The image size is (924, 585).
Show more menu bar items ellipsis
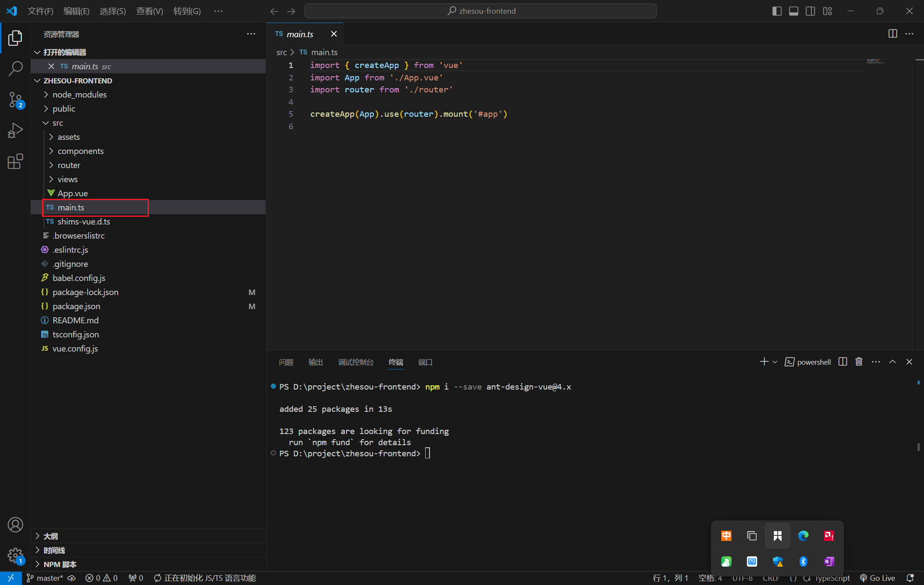coord(218,11)
